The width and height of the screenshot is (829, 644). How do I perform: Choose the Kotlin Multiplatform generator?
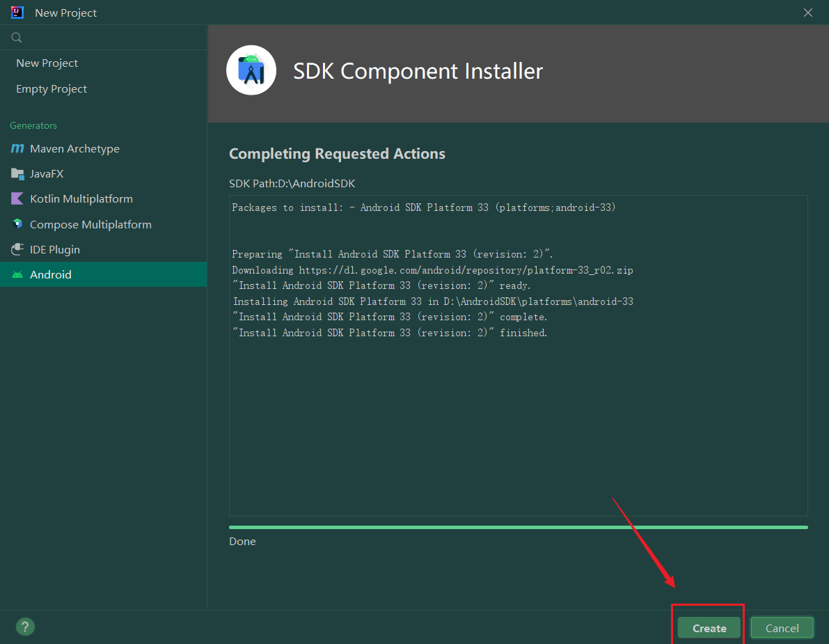click(104, 199)
